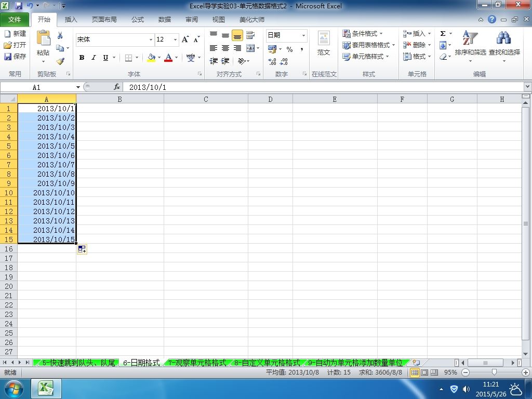The image size is (532, 399).
Task: Open the number format dropdown showing 日期
Action: pos(303,35)
